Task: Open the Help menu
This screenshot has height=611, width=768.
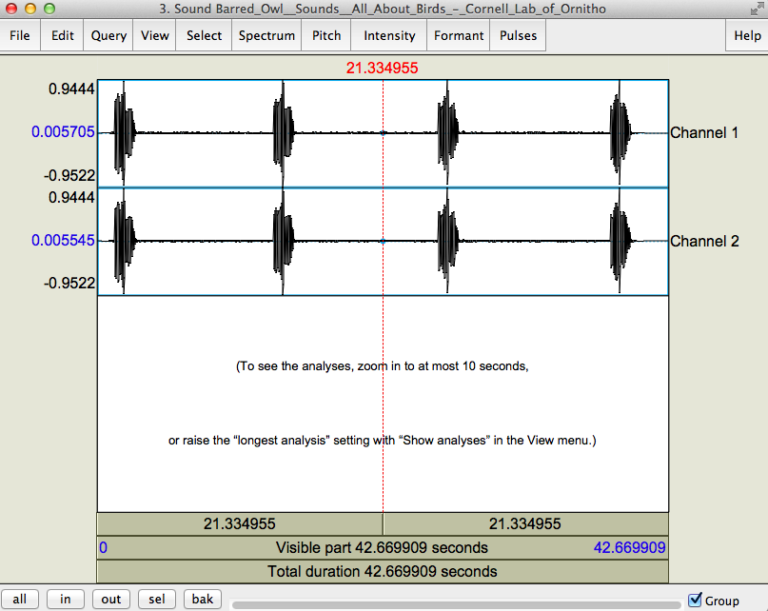Action: [747, 36]
